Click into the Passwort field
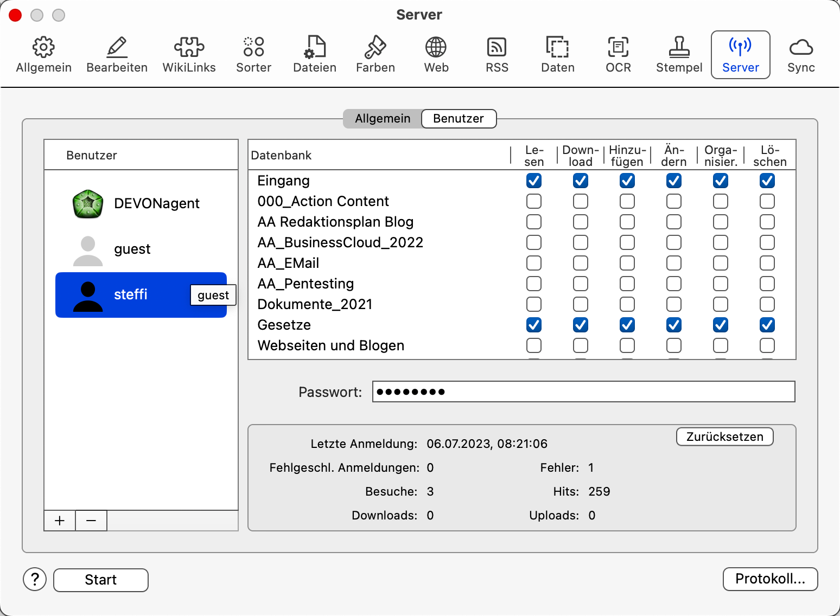The width and height of the screenshot is (840, 616). click(583, 392)
